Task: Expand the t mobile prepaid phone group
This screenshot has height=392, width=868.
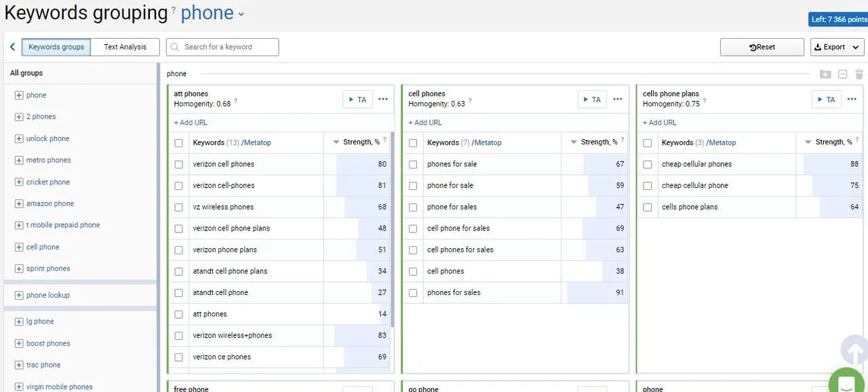Action: click(x=19, y=225)
